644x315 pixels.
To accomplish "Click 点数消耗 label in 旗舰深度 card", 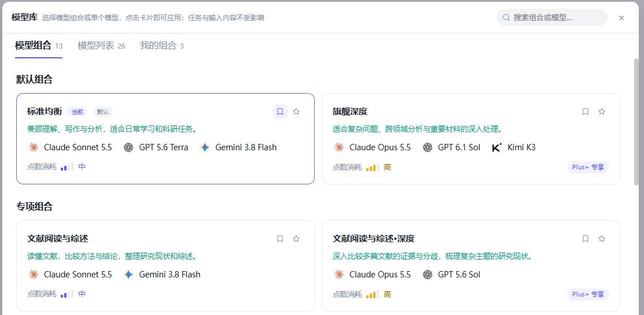I will click(348, 168).
